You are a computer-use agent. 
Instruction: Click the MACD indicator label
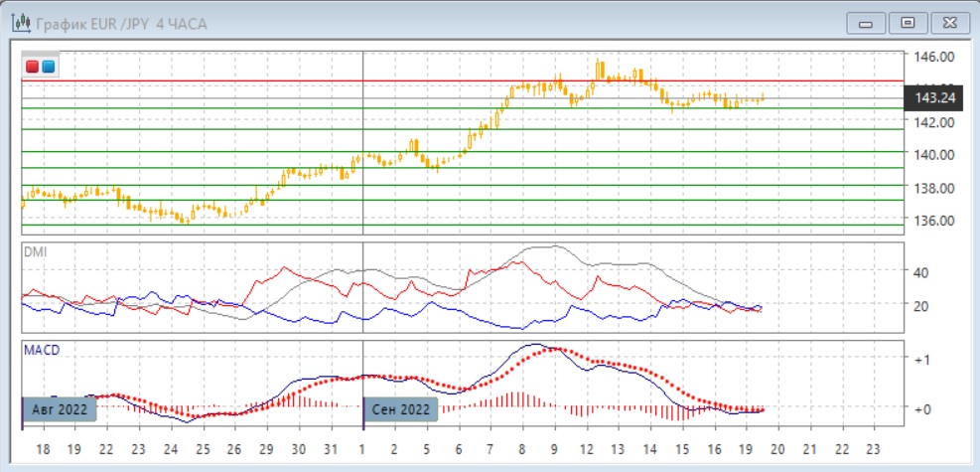tap(40, 350)
